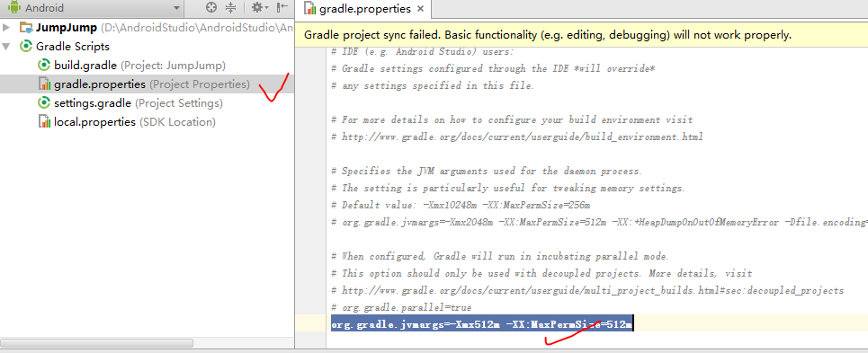Click the build.gradle file icon
Viewport: 868px width, 353px height.
tap(44, 66)
